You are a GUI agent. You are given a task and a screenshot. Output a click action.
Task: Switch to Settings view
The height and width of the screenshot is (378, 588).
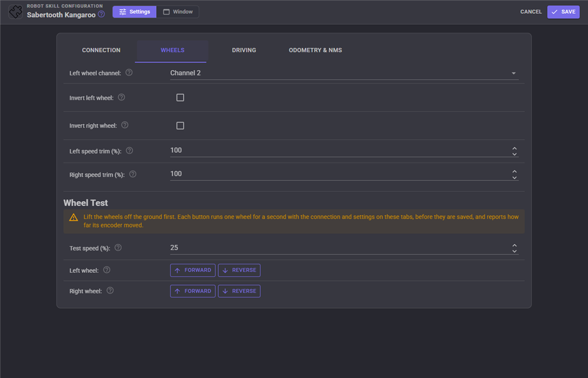tap(134, 12)
